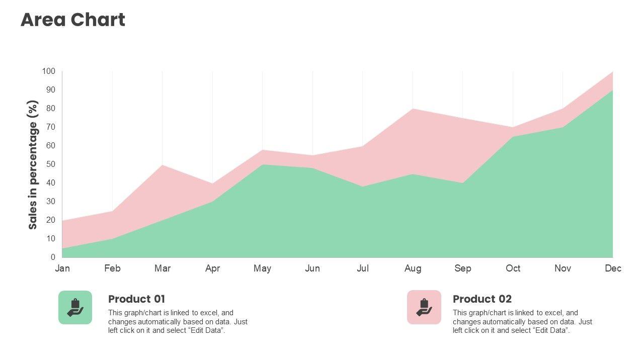The width and height of the screenshot is (644, 362).
Task: Click the Oct label on horizontal axis
Action: pos(513,268)
